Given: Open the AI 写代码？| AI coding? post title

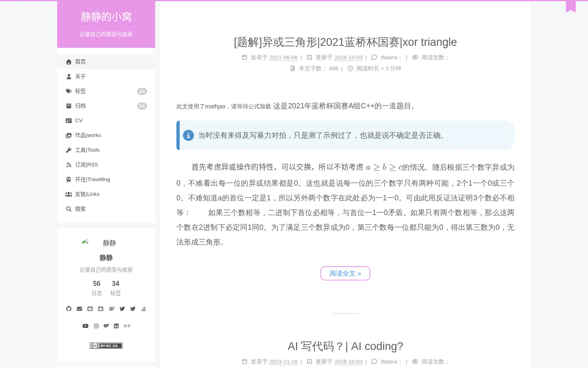Looking at the screenshot, I should [x=345, y=346].
